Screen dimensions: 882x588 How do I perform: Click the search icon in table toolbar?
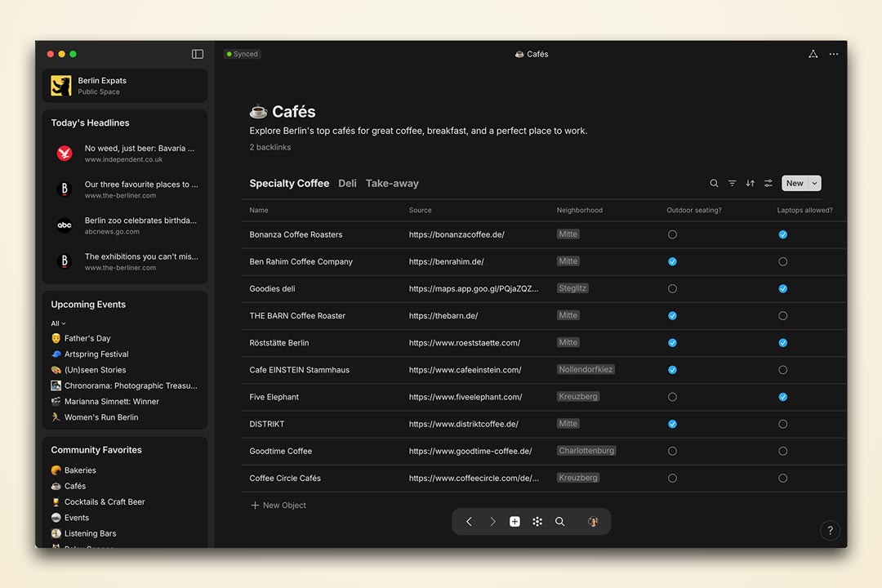point(714,184)
